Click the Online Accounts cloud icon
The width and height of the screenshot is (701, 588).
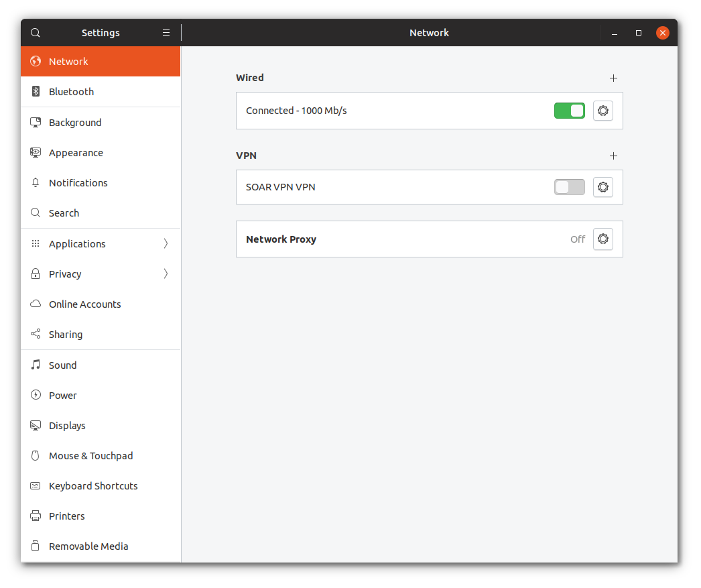(x=36, y=304)
